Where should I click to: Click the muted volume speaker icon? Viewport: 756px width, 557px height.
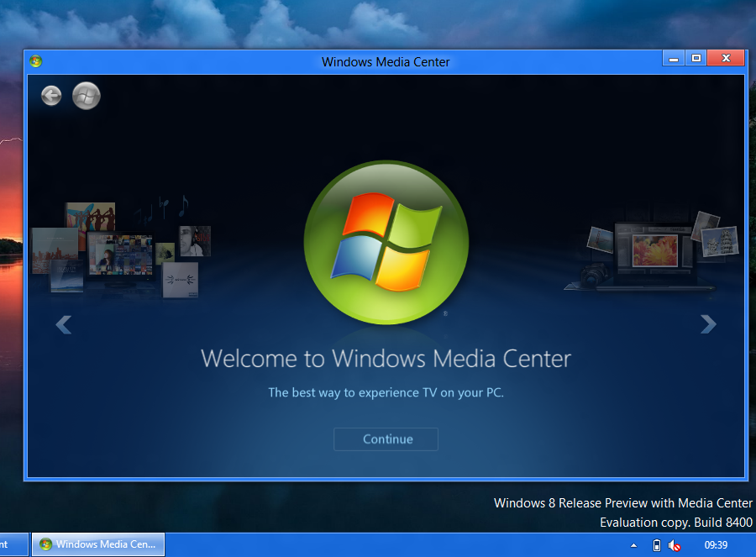point(675,545)
